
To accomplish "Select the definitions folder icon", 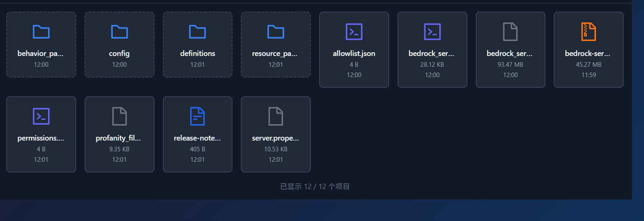I will (x=198, y=32).
